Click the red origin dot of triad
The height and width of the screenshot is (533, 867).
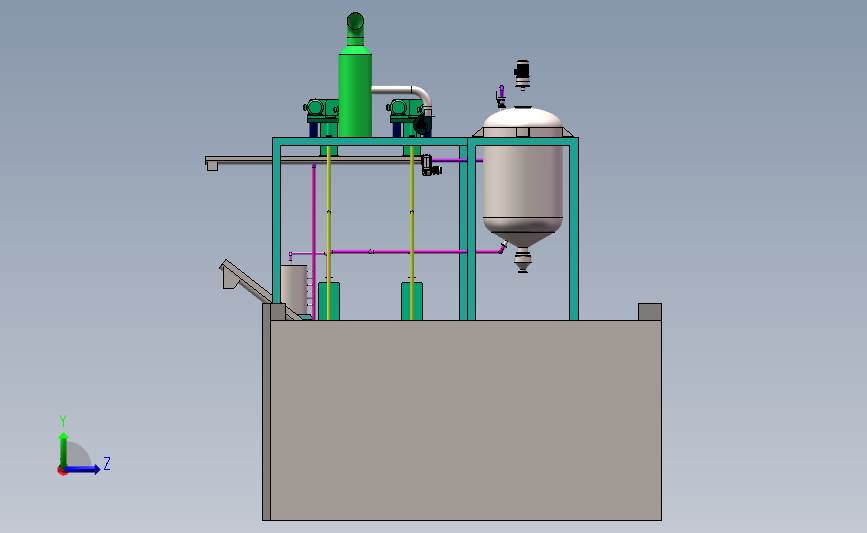tap(62, 471)
